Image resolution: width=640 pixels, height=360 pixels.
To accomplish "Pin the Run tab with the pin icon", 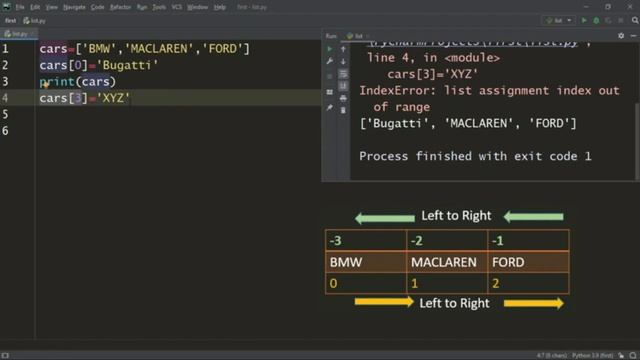I will pos(330,108).
